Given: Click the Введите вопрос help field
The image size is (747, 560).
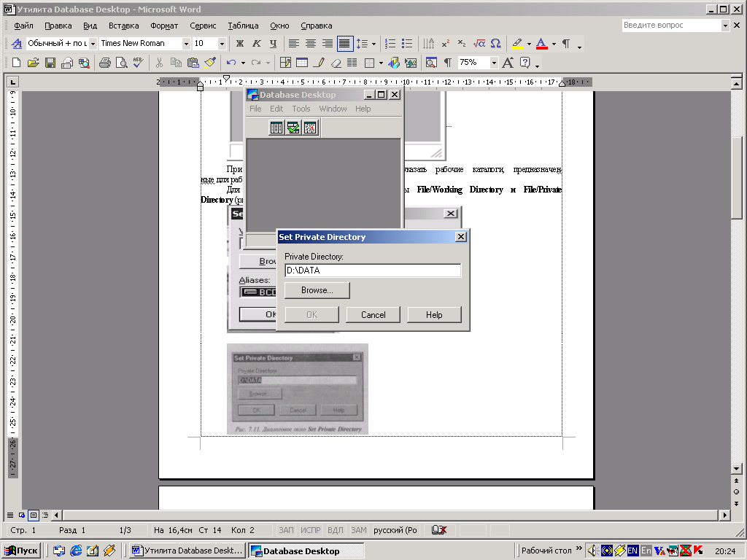Looking at the screenshot, I should (x=671, y=26).
